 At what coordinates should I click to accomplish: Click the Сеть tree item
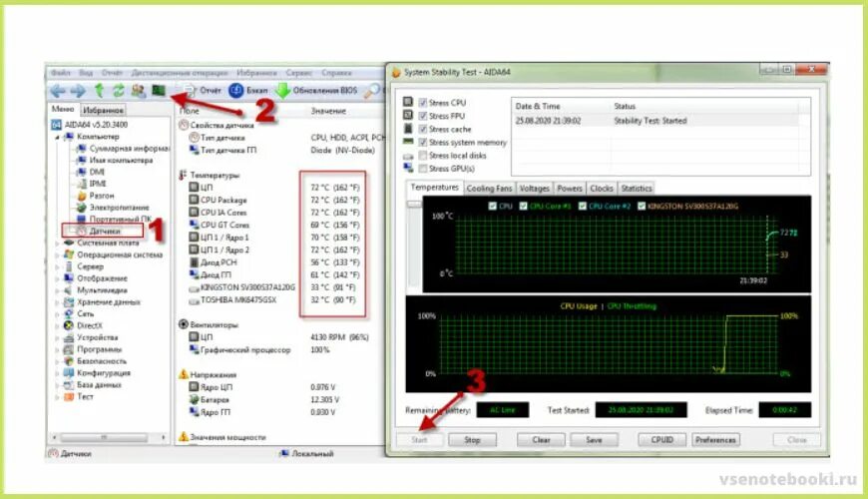[79, 313]
